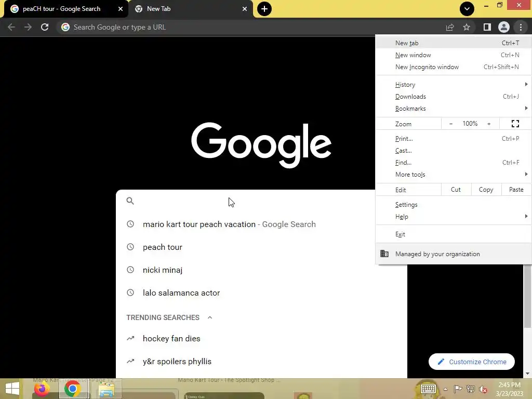Open the tab search dropdown arrow
This screenshot has height=399, width=532.
[467, 9]
